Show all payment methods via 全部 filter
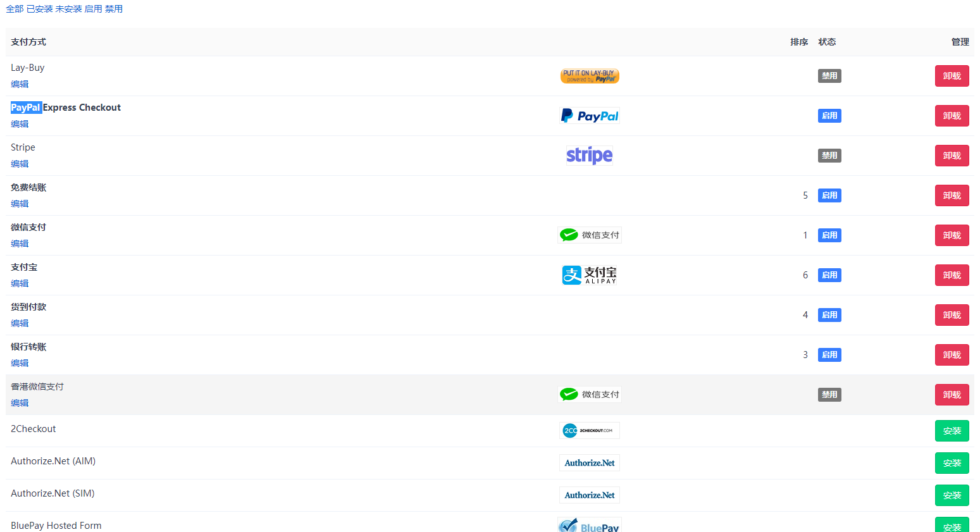The height and width of the screenshot is (532, 980). click(x=15, y=9)
